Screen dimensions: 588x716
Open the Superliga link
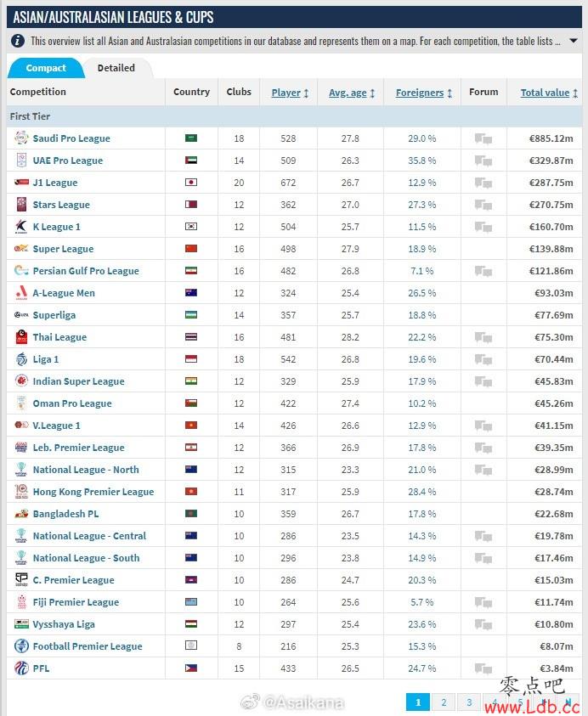pos(54,315)
